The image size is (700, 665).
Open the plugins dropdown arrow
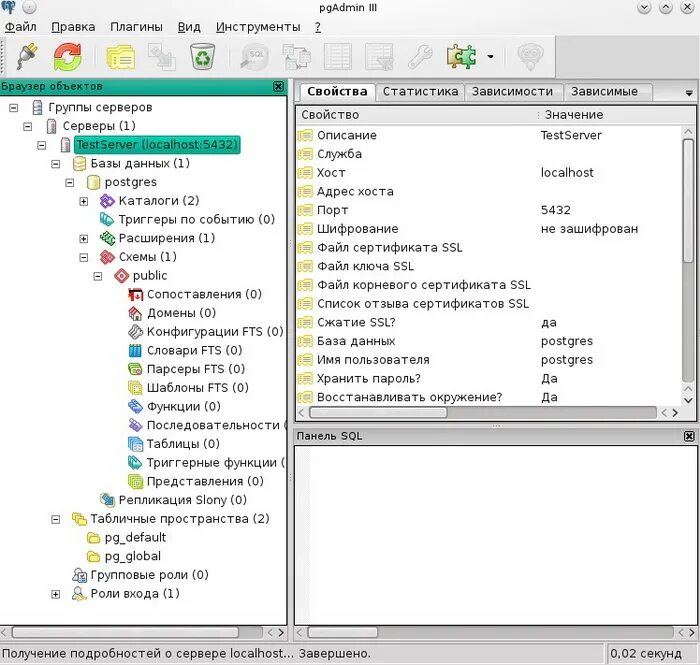(x=491, y=57)
